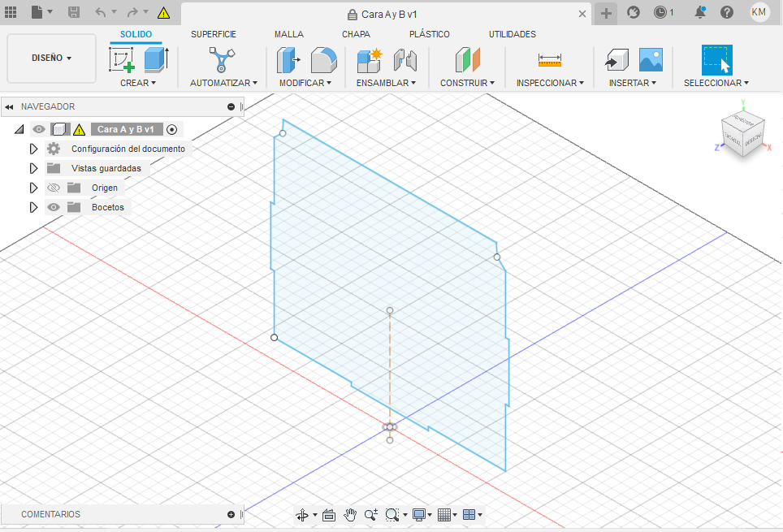Switch to the SOLIDO tab

(x=136, y=34)
